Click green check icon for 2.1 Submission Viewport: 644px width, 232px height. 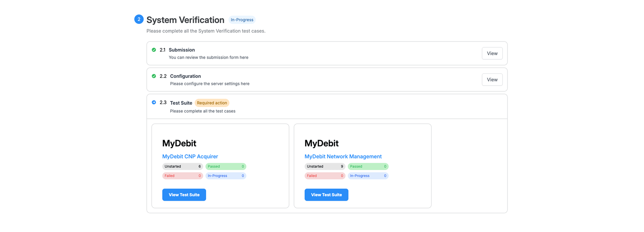(x=154, y=50)
